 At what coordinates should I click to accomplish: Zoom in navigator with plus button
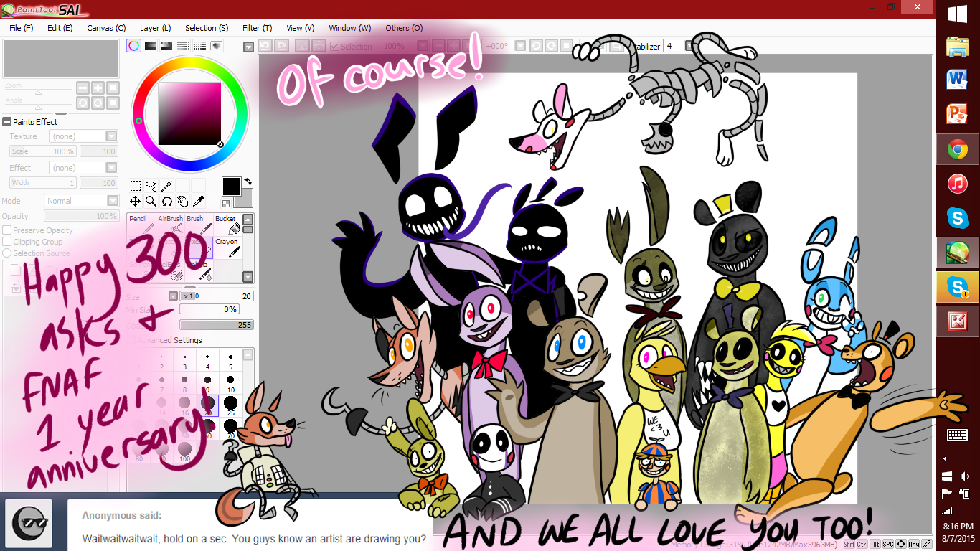coord(98,88)
